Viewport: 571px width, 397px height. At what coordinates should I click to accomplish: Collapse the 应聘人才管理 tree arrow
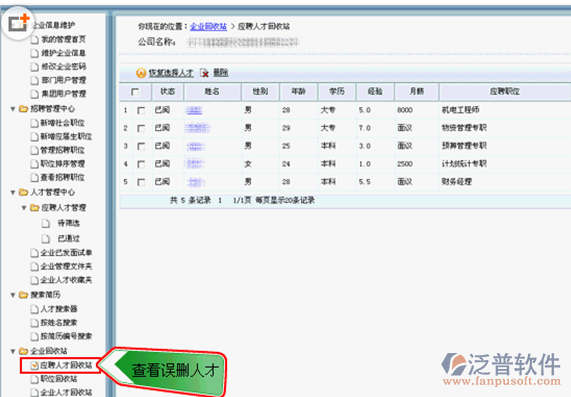(x=24, y=208)
